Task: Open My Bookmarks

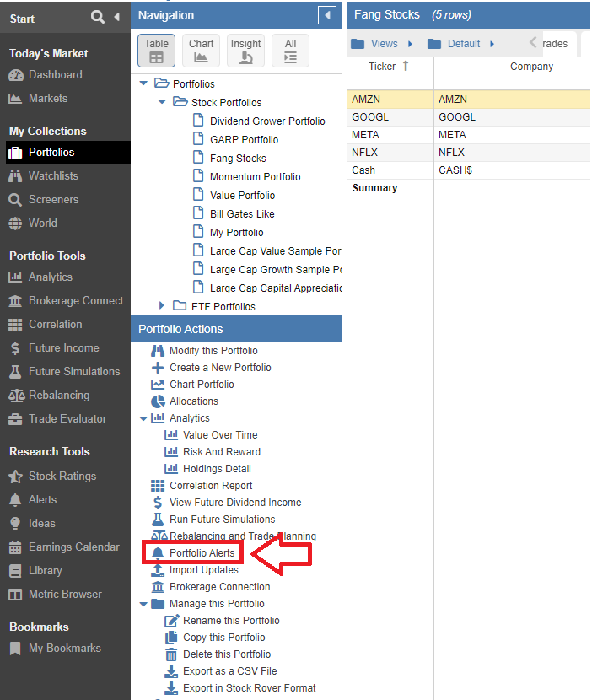Action: coord(55,649)
